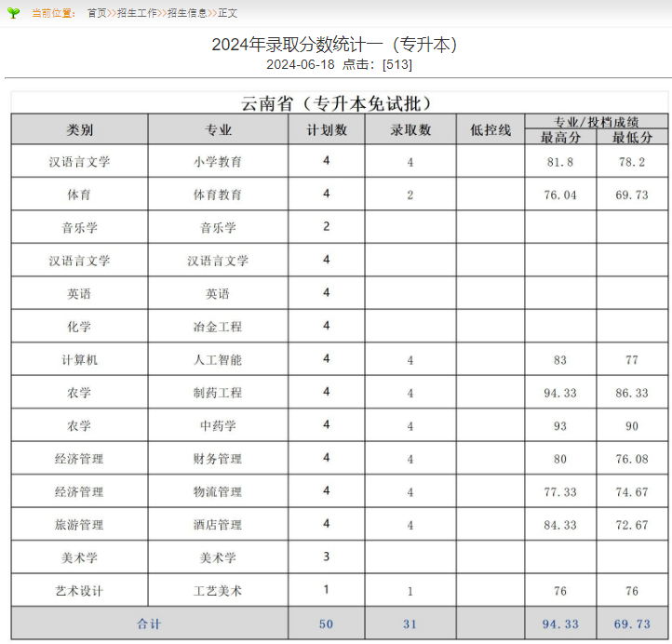Click the 84.33 score cell

coord(560,525)
